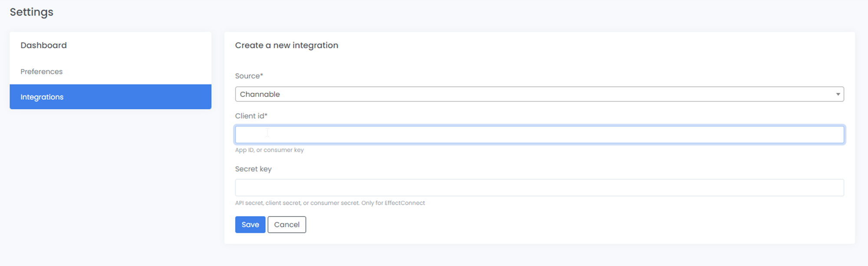
Task: Open the Source dropdown showing Channable
Action: pyautogui.click(x=539, y=94)
